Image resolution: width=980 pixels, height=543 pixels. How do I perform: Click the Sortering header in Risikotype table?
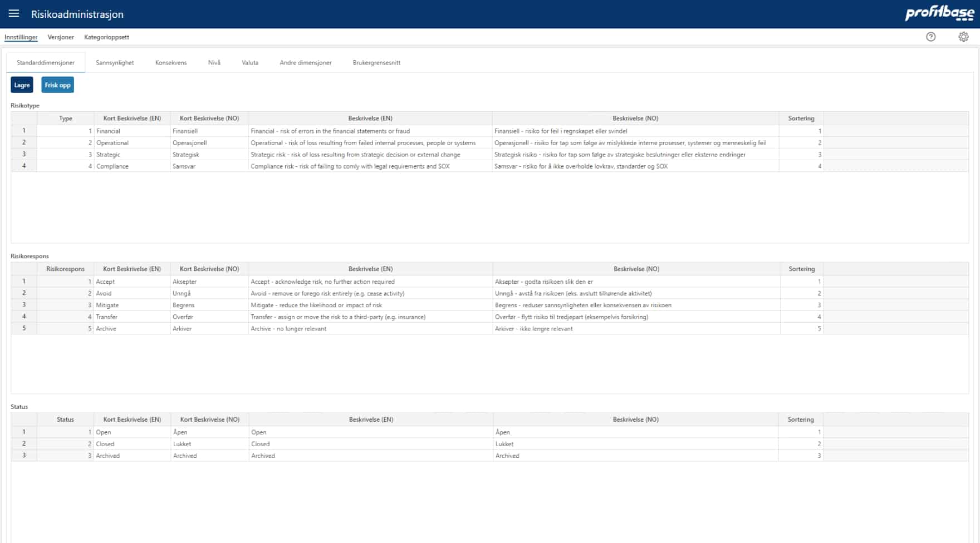(801, 119)
